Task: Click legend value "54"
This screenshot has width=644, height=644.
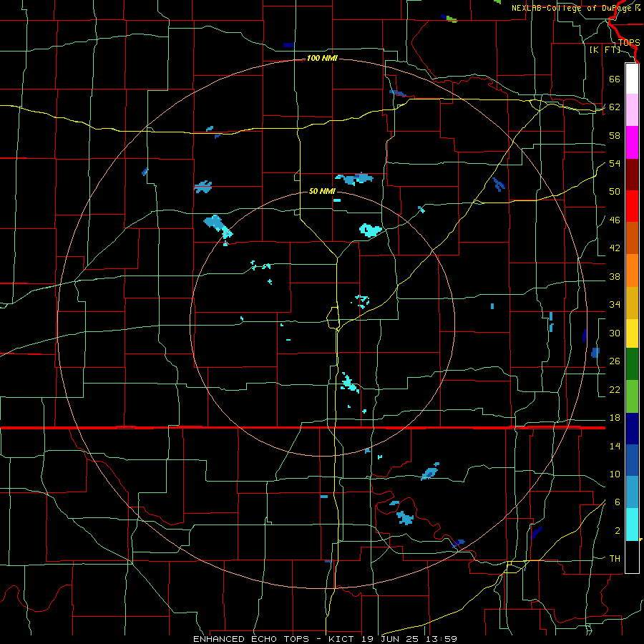Action: (615, 163)
